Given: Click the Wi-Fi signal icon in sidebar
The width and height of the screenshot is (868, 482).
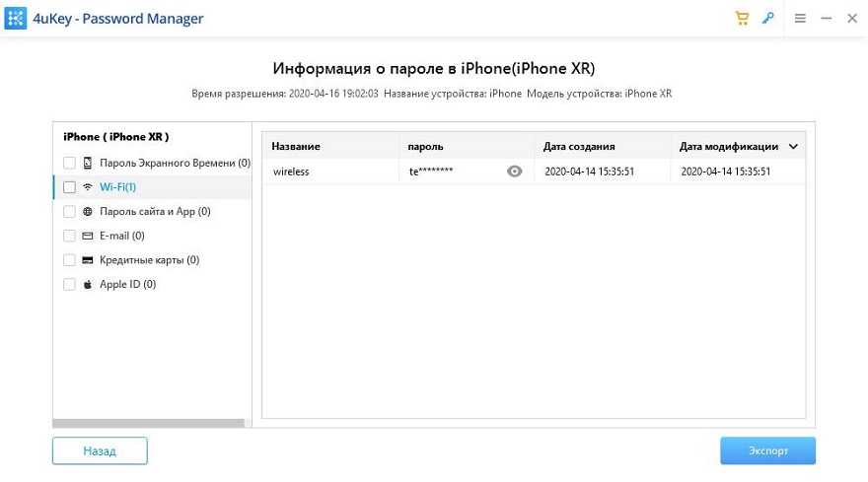Looking at the screenshot, I should [88, 187].
